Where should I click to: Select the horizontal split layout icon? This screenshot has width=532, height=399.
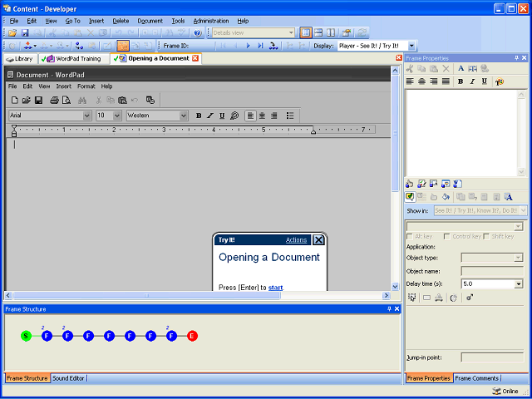pos(318,33)
